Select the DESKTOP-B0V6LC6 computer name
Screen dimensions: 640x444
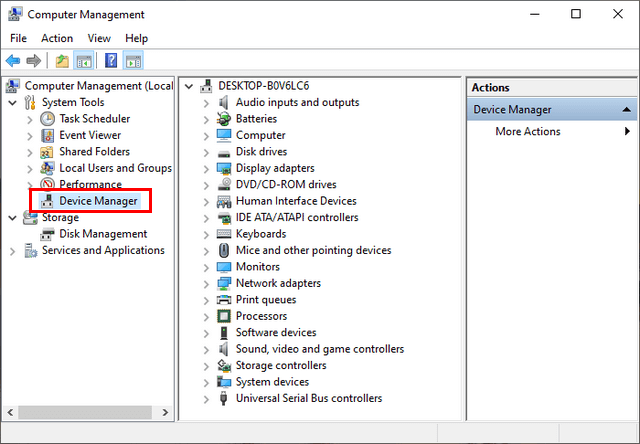click(x=264, y=86)
